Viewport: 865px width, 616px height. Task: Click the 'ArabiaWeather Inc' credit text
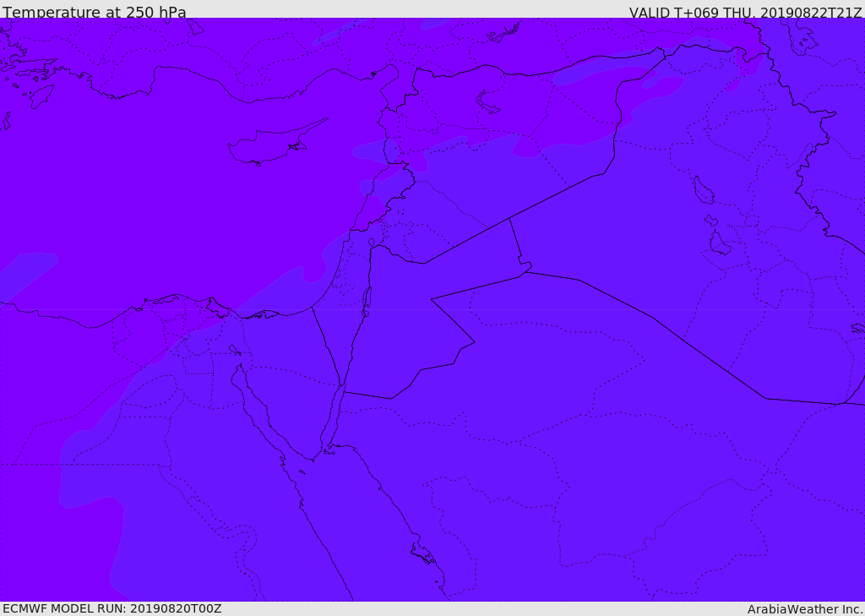(805, 609)
